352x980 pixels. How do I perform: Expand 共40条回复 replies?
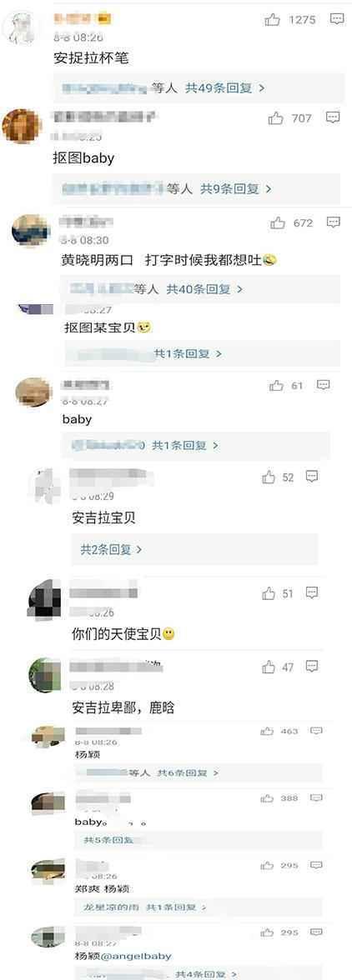click(x=204, y=288)
